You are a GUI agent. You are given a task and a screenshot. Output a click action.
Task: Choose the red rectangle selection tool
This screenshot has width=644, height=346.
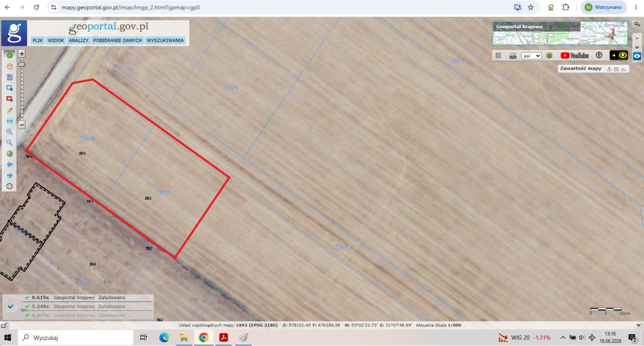[x=10, y=99]
